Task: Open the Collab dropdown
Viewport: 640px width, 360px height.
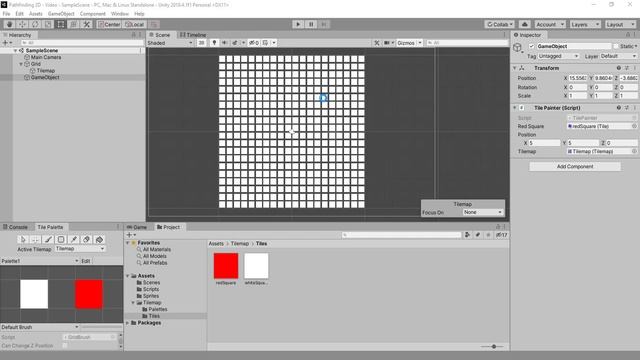Action: click(x=500, y=24)
